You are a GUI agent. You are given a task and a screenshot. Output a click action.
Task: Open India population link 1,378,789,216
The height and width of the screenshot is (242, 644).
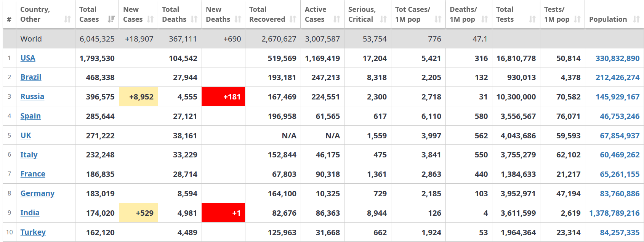(x=614, y=213)
